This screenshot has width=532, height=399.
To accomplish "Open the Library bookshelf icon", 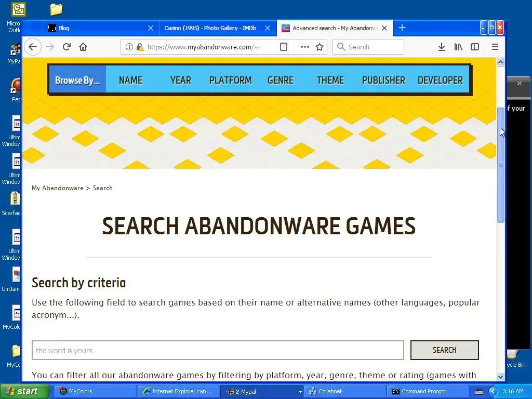I will click(458, 47).
